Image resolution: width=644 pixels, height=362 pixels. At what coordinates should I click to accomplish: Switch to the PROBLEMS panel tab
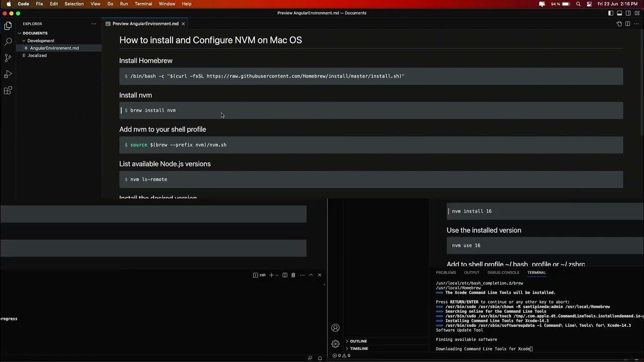point(446,273)
